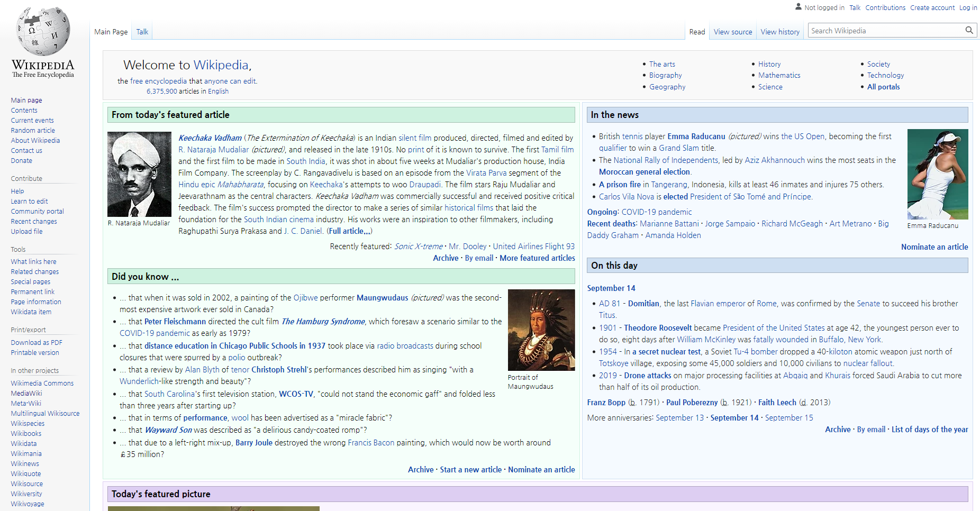Open Recent changes in sidebar
Screen dimensions: 980x511
pos(34,221)
